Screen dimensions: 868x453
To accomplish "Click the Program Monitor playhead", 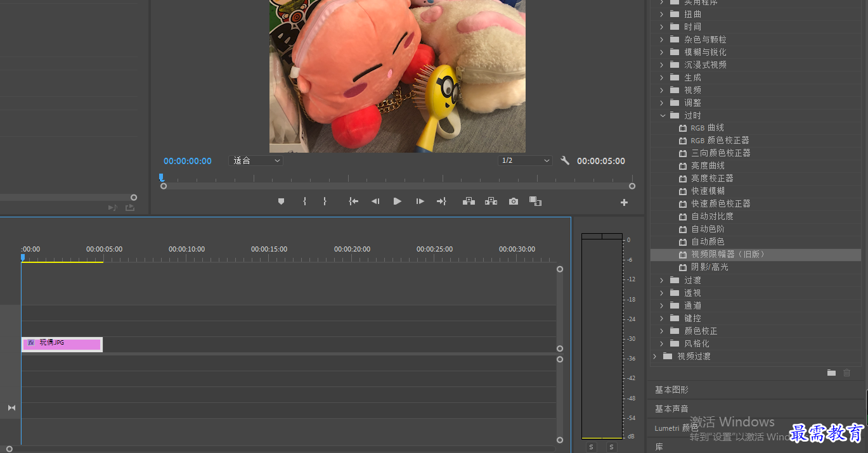I will [161, 177].
